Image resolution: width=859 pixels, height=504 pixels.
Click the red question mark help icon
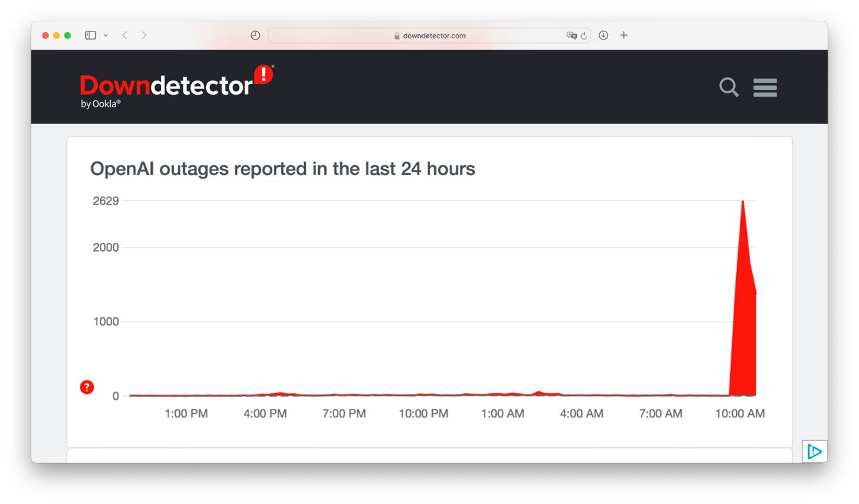[x=87, y=387]
